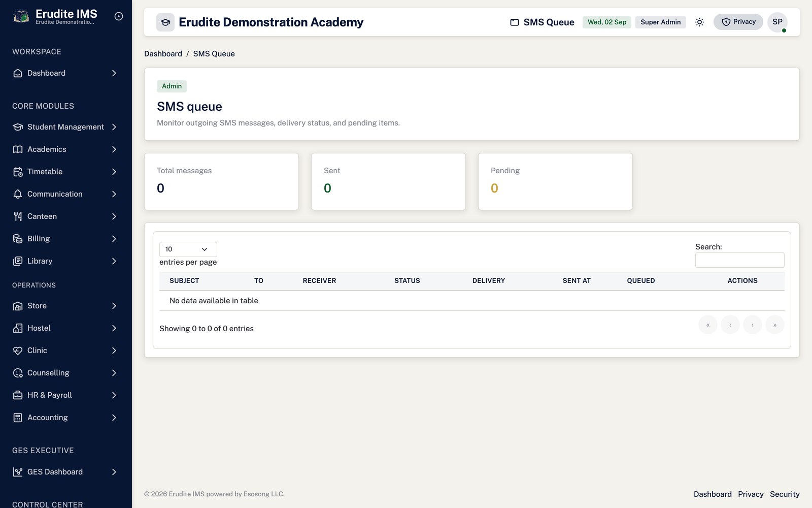Open the entries per page dropdown
812x508 pixels.
[188, 249]
